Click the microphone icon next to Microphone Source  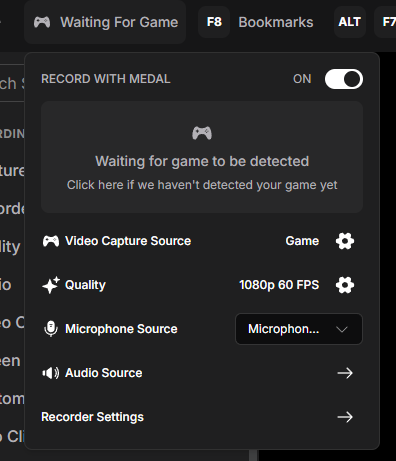[51, 329]
